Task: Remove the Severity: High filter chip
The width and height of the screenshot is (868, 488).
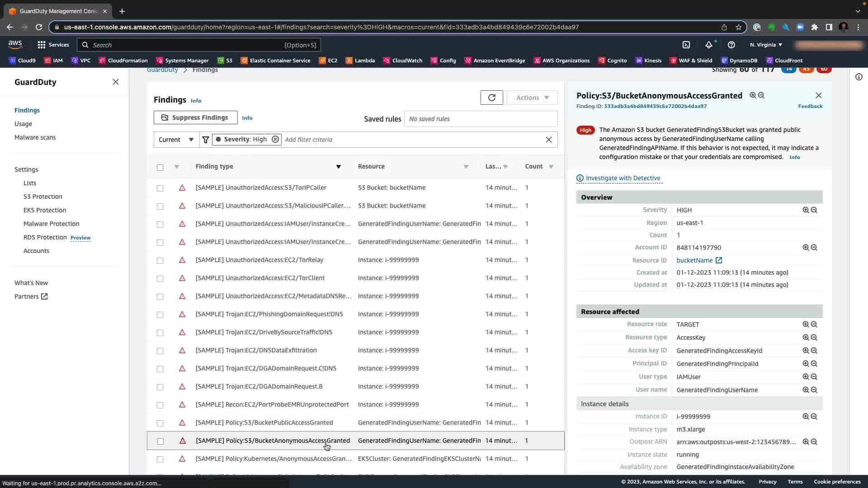Action: (x=275, y=139)
